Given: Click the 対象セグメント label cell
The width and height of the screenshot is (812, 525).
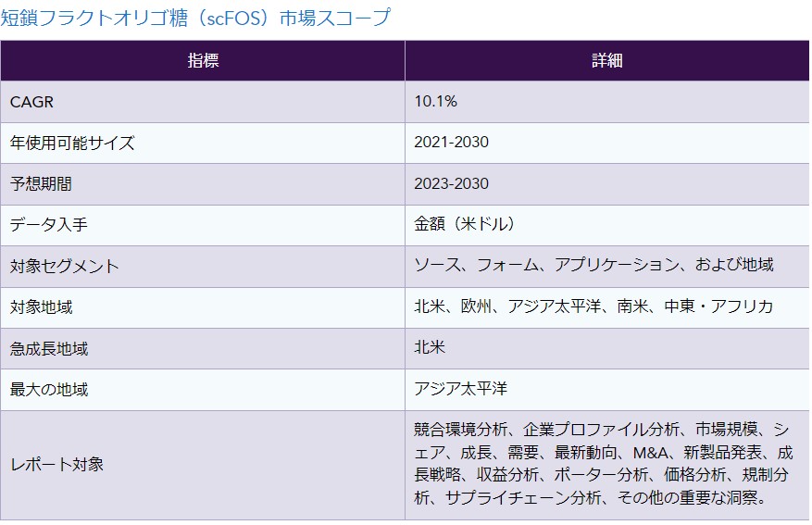Looking at the screenshot, I should [203, 267].
